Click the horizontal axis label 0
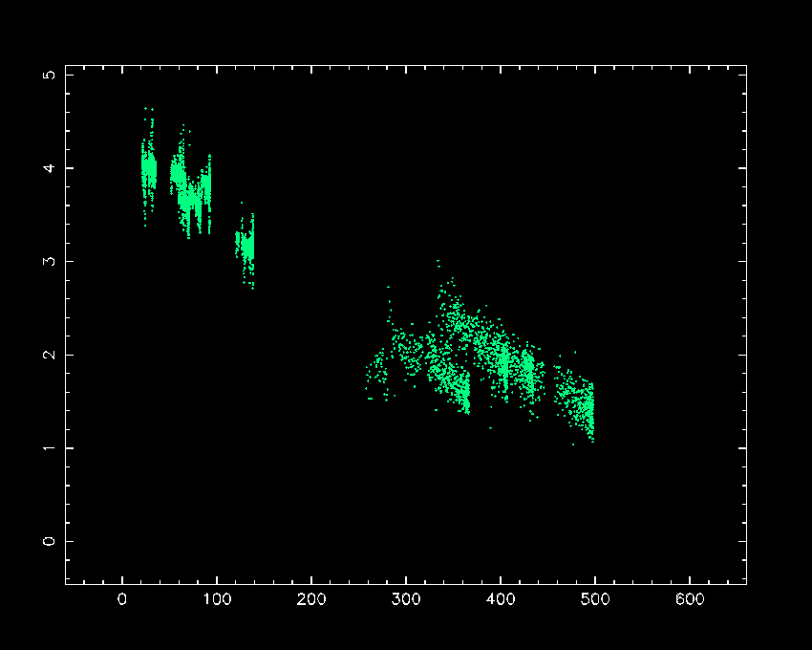 pos(122,599)
